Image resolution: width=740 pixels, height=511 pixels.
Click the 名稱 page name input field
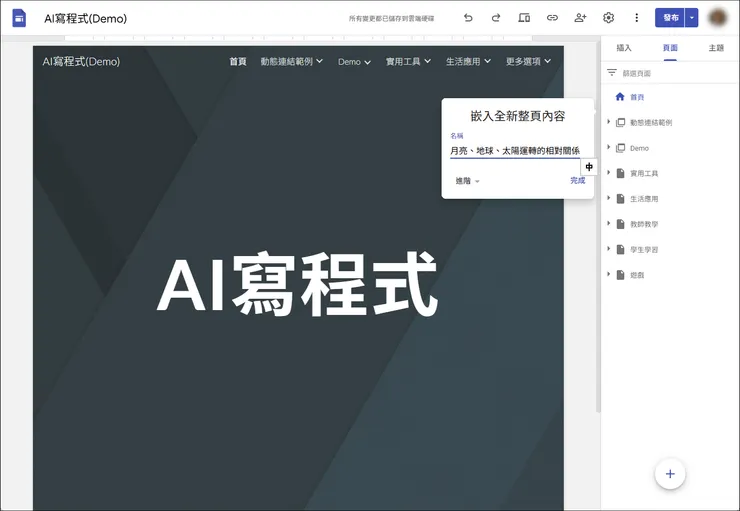point(515,151)
